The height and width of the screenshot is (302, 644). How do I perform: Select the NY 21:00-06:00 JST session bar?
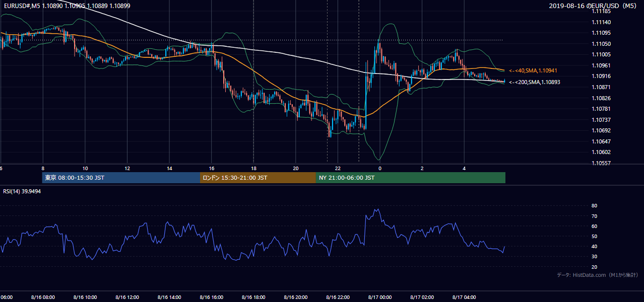click(x=410, y=178)
